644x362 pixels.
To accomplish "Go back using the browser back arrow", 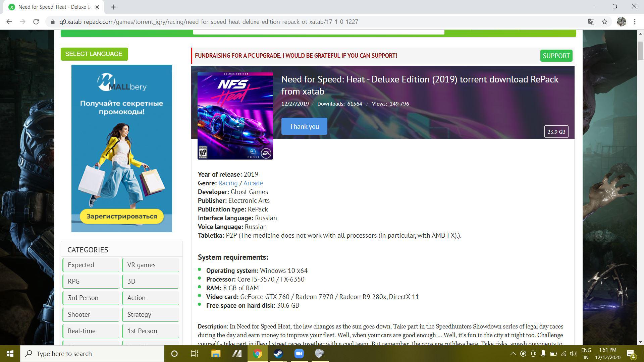I will (9, 22).
